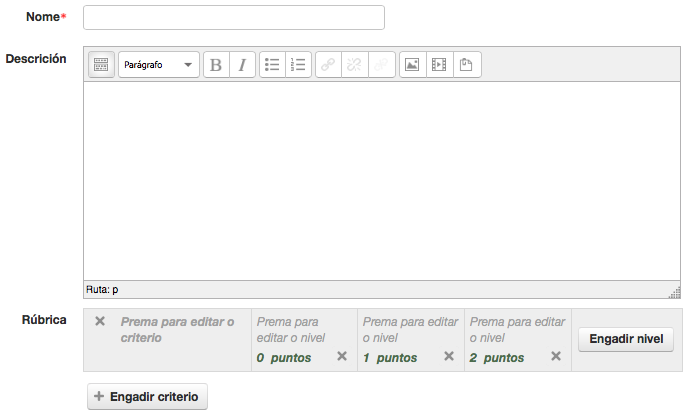Apply italic formatting
689x415 pixels.
242,65
